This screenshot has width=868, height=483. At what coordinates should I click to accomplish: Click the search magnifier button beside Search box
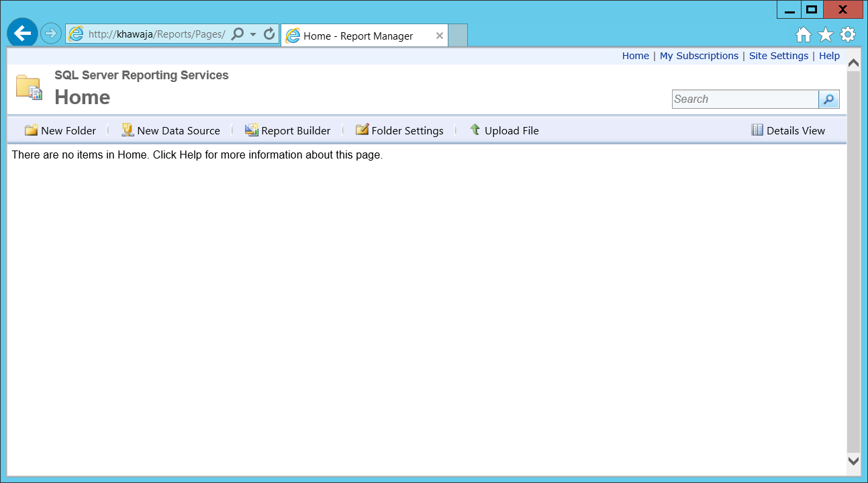pyautogui.click(x=829, y=99)
